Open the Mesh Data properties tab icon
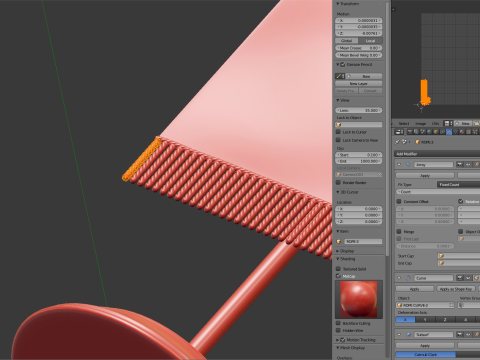The image size is (480, 360). pyautogui.click(x=455, y=132)
